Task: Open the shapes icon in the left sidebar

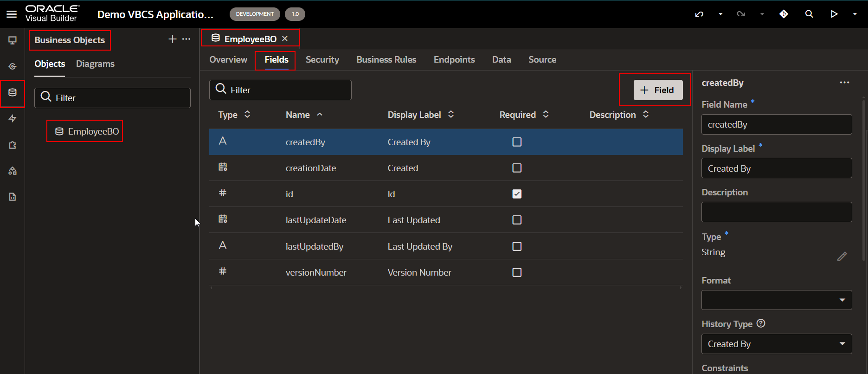Action: click(x=13, y=171)
